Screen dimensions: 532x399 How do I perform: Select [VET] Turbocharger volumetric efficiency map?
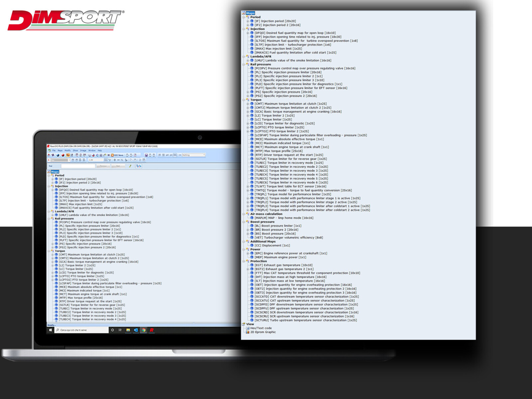[x=288, y=238]
